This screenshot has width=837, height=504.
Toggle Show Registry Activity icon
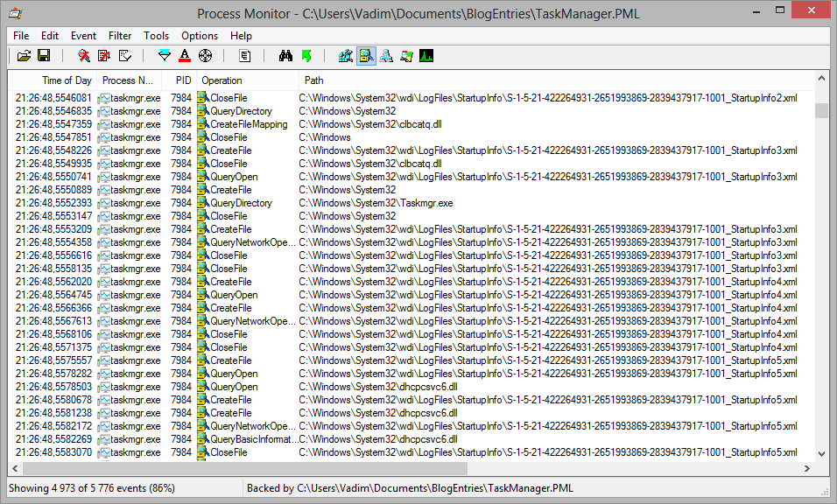click(346, 55)
